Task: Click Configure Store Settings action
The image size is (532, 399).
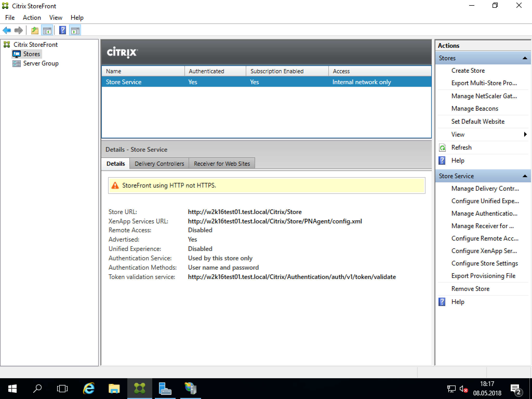Action: tap(484, 263)
